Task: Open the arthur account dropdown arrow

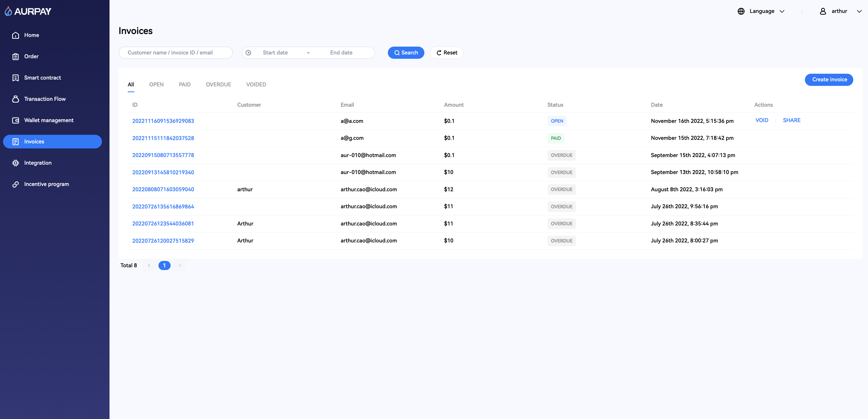Action: [x=859, y=11]
